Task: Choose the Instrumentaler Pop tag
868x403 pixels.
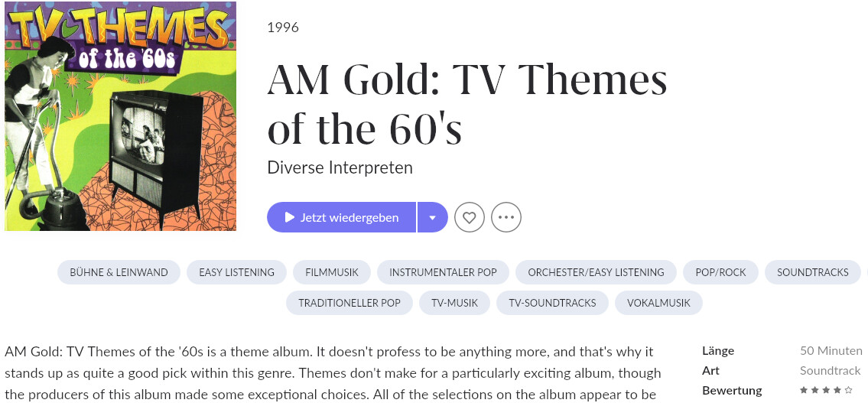Action: pos(443,272)
